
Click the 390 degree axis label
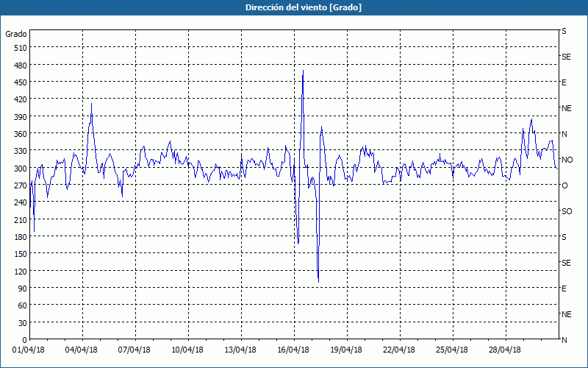coord(21,117)
